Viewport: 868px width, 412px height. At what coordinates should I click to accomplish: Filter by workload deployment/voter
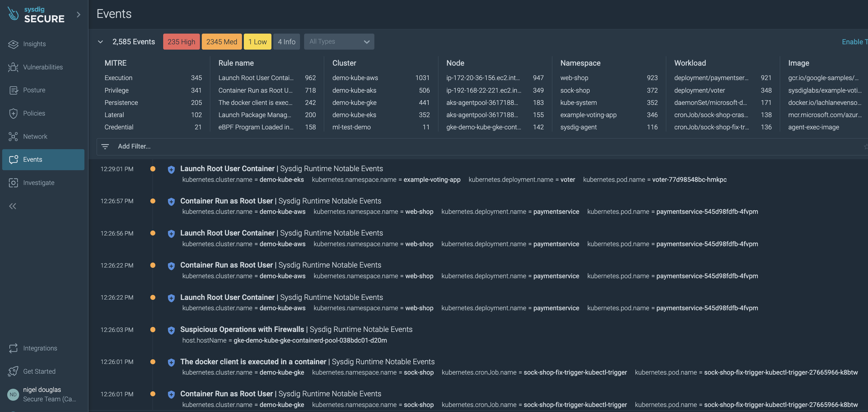723,90
